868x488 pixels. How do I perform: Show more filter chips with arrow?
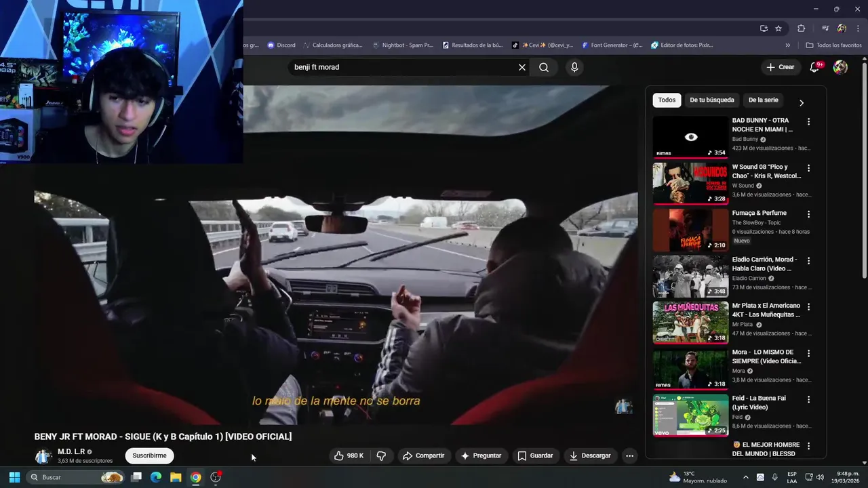point(802,103)
